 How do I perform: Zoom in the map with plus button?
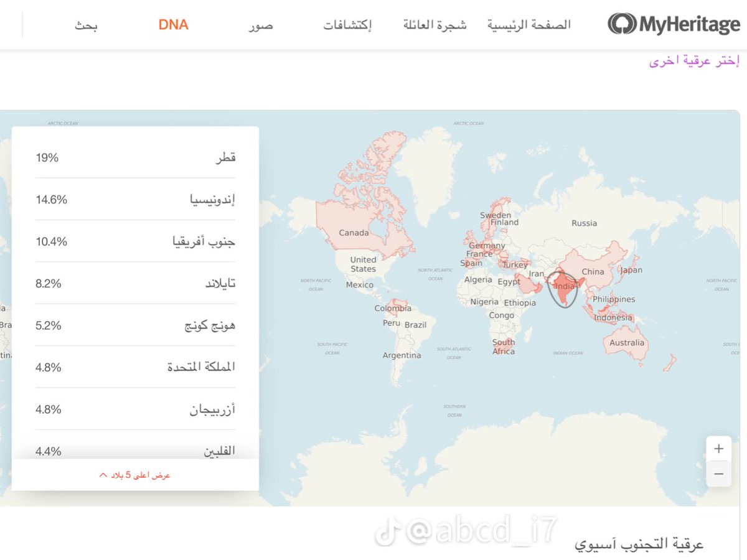[719, 449]
